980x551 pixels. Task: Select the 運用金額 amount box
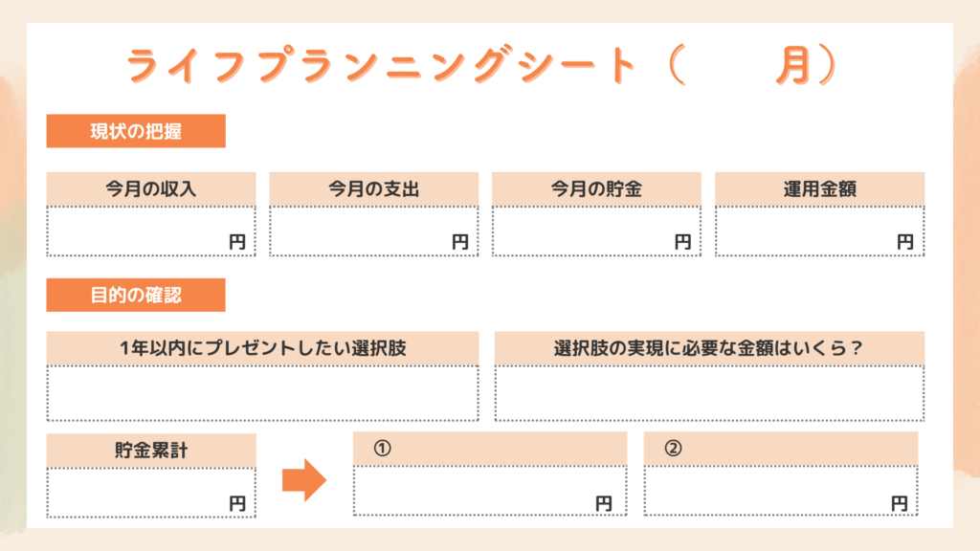tap(819, 231)
